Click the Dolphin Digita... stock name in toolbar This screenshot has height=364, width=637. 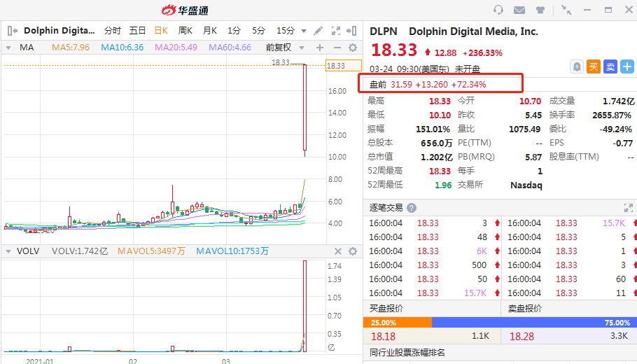pos(59,31)
